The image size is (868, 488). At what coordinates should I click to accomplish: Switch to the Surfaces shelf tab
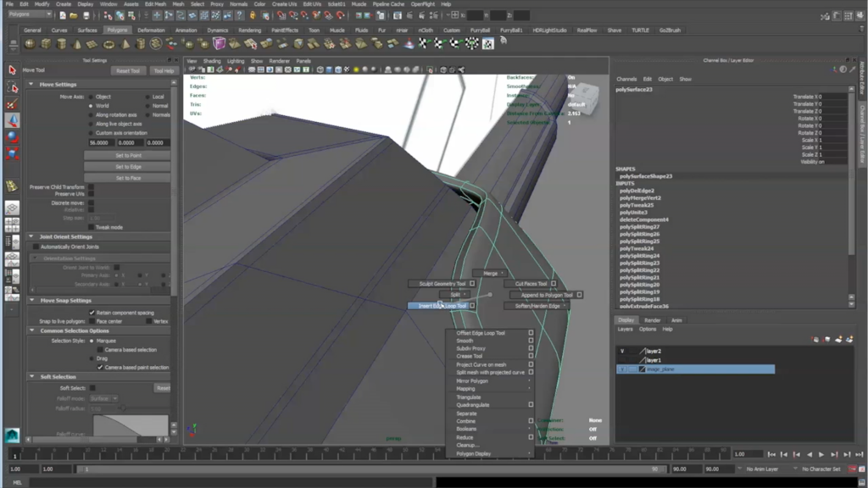click(x=87, y=30)
